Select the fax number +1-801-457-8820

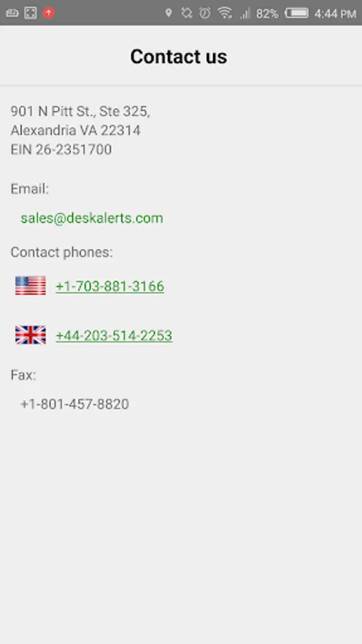coord(74,404)
